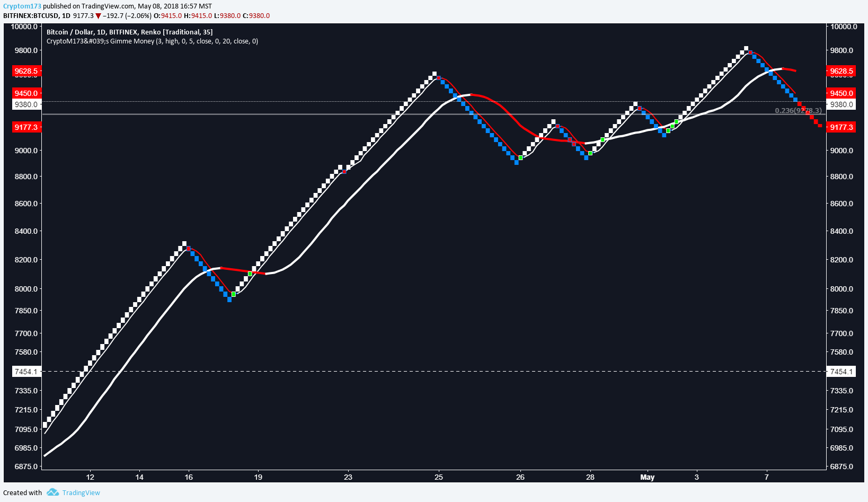Click red 9628.5 label on left axis
Screen dimensions: 868x502
pos(26,71)
